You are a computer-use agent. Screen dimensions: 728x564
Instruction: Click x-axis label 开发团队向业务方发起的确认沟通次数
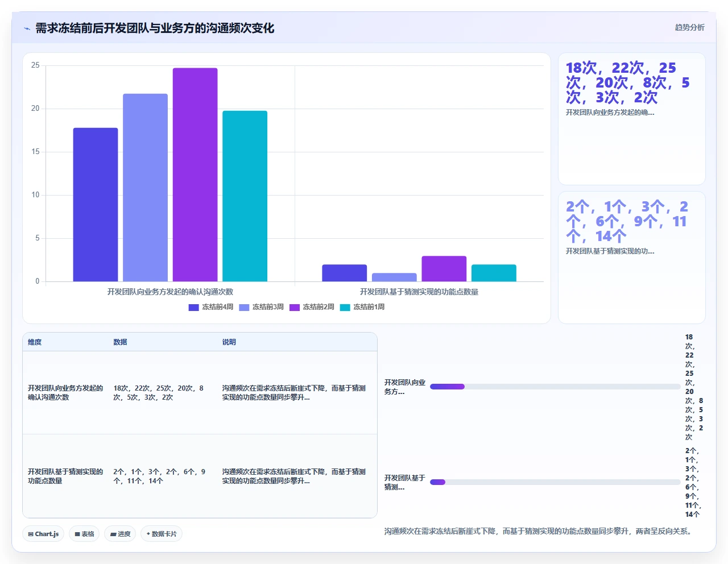tap(170, 292)
